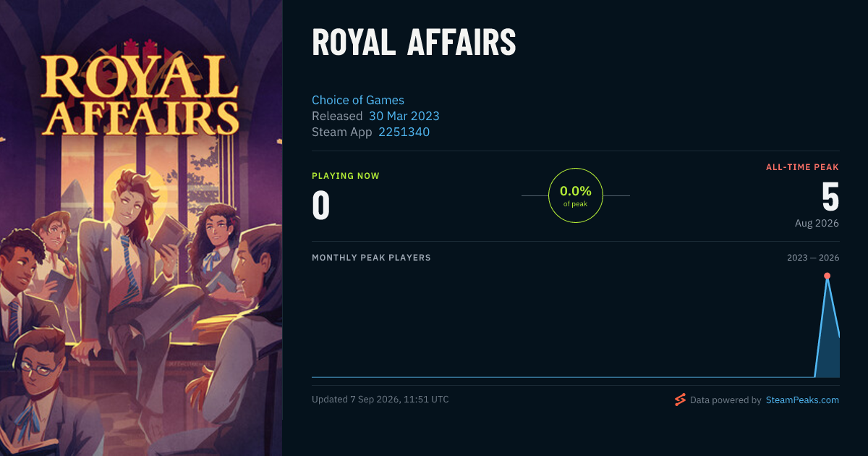
Task: Click the ROYAL AFFAIRS title heading
Action: click(x=414, y=43)
